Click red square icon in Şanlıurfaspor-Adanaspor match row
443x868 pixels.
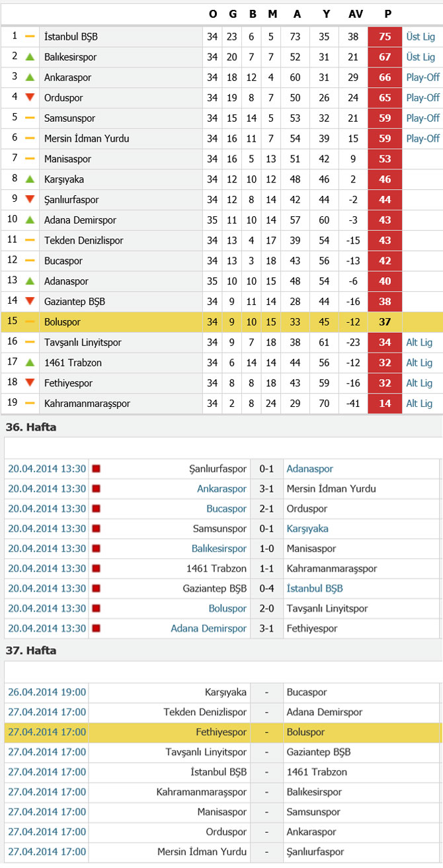96,469
